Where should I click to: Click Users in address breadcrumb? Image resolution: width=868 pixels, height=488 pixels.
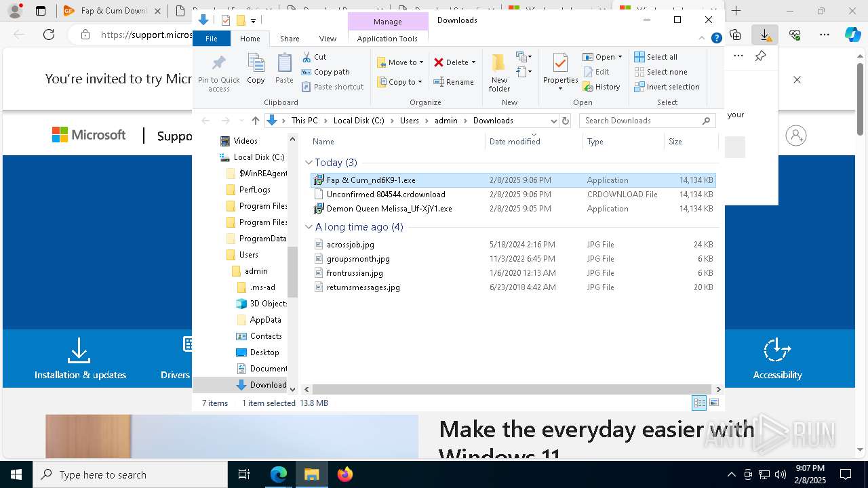(409, 121)
